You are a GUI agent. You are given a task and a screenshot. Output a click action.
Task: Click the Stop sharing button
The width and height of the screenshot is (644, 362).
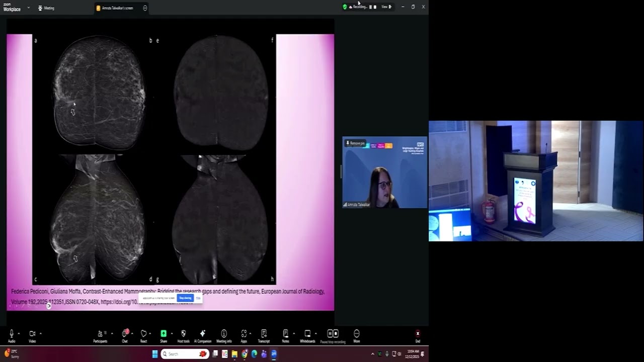click(x=185, y=298)
